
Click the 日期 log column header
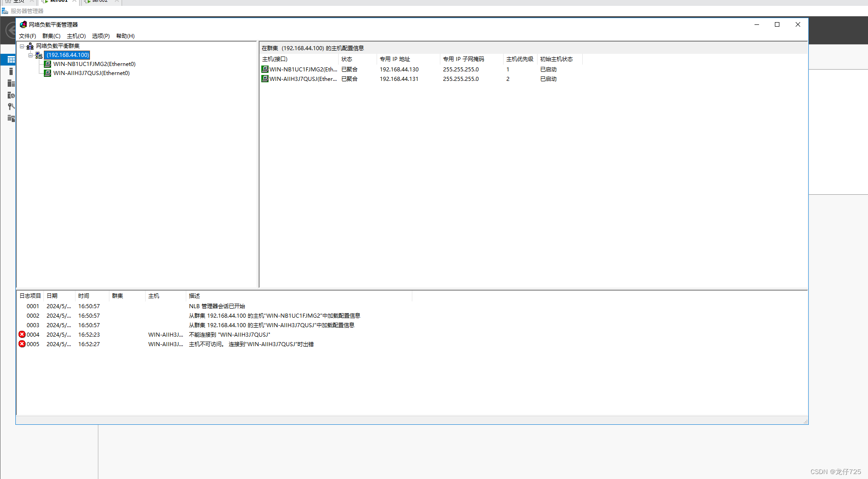click(59, 296)
